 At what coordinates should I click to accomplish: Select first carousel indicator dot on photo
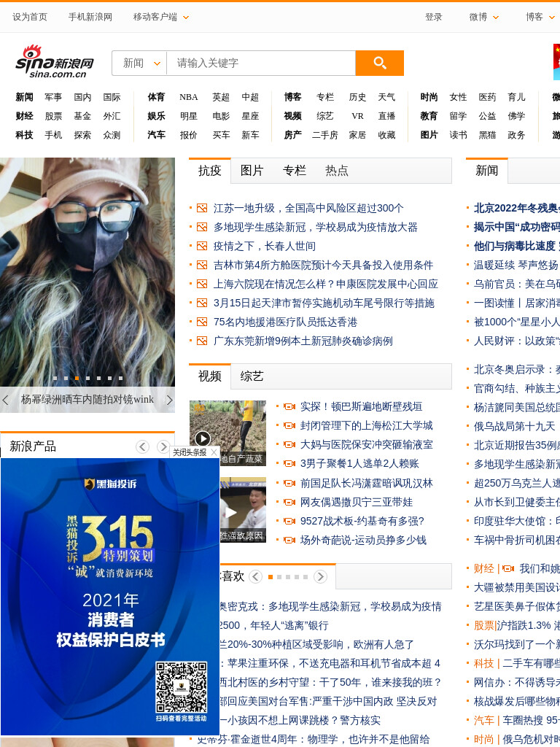[55, 379]
